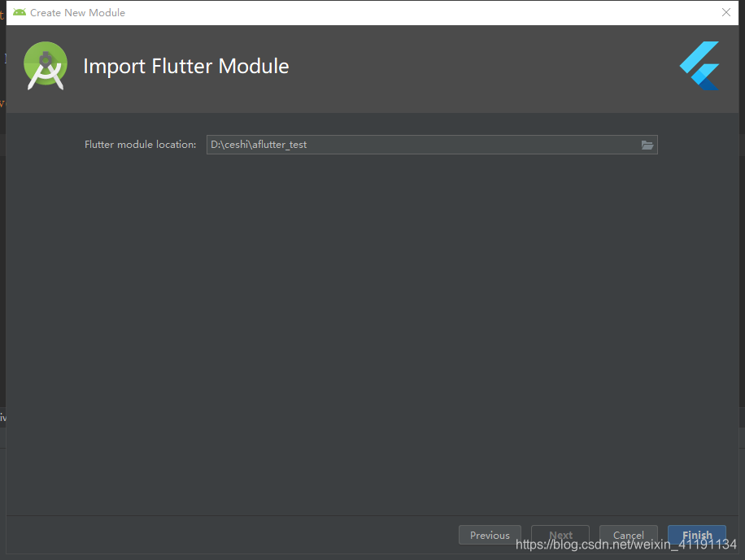
Task: Click the Previous button
Action: (490, 535)
